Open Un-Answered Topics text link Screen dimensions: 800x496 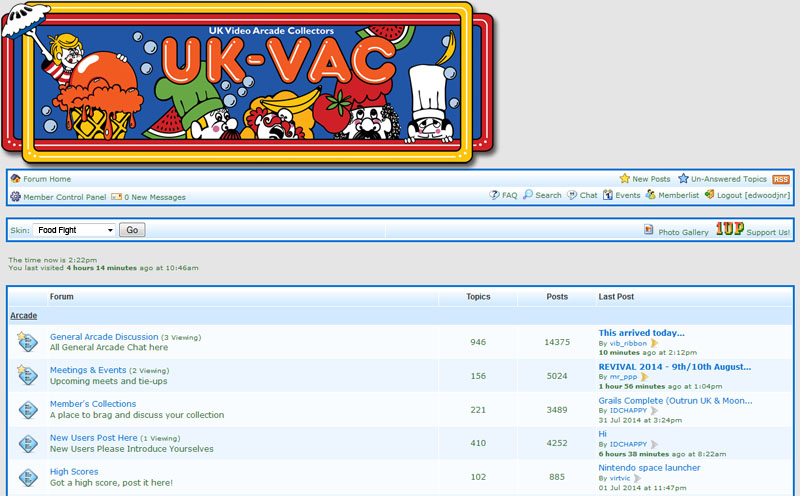click(729, 179)
